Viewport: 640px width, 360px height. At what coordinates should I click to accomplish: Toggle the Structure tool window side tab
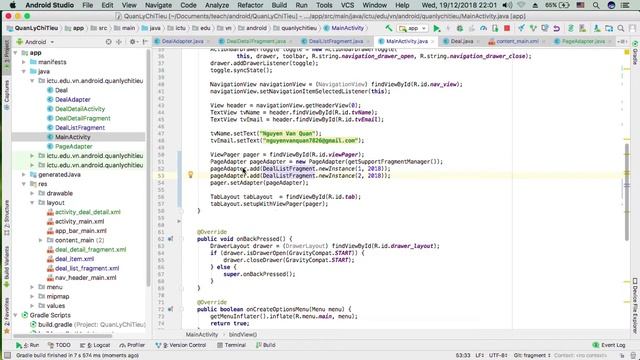pos(6,218)
